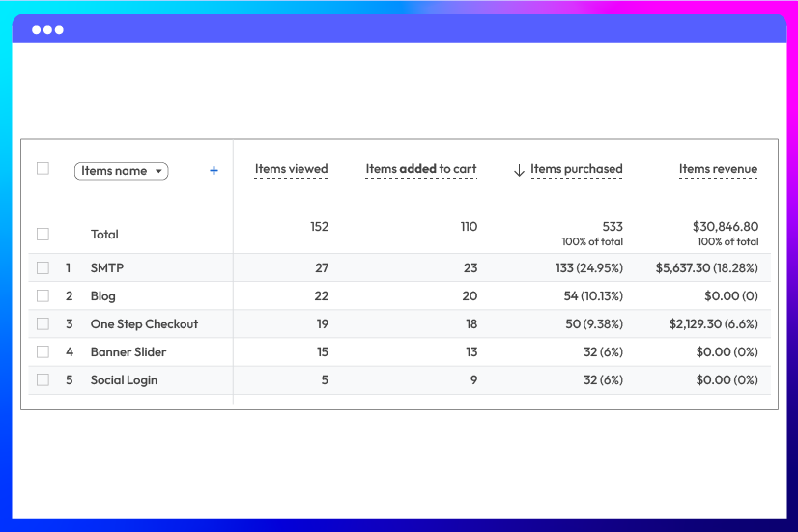Toggle the select-all checkbox in header

[43, 169]
